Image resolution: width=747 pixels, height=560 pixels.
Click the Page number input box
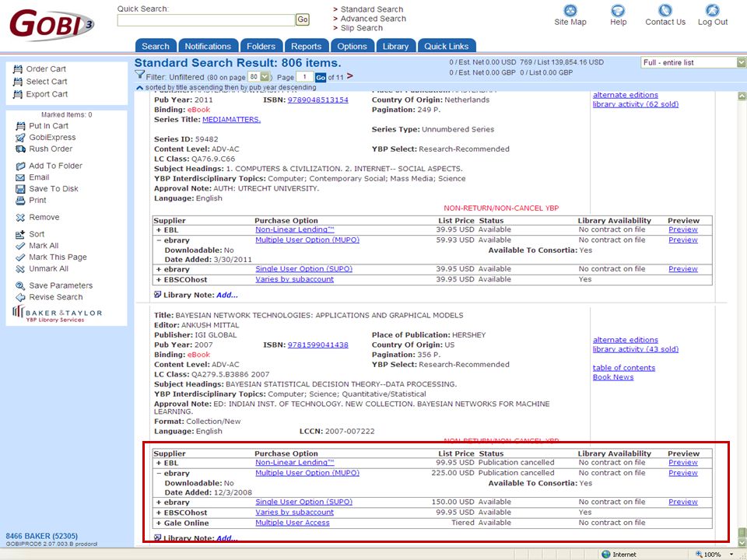[x=304, y=77]
